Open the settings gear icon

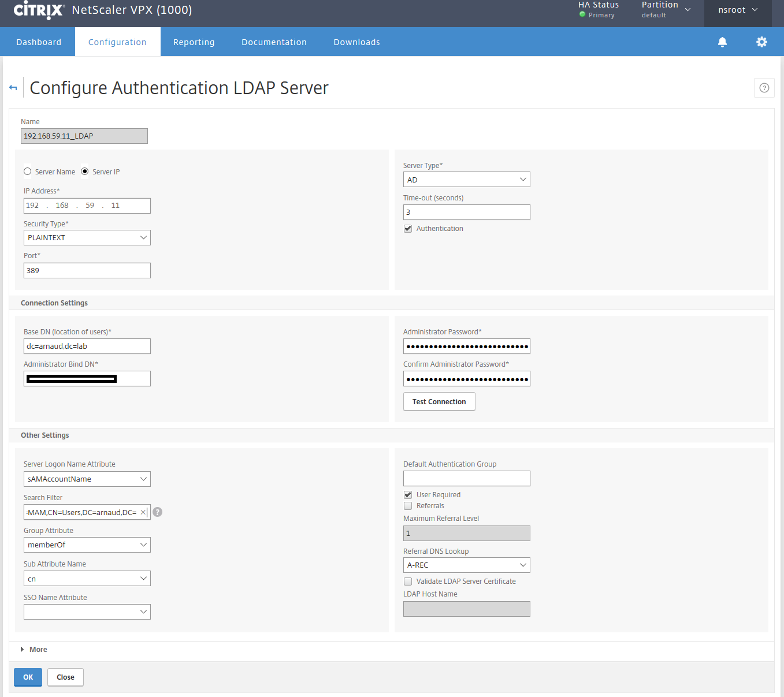[761, 42]
